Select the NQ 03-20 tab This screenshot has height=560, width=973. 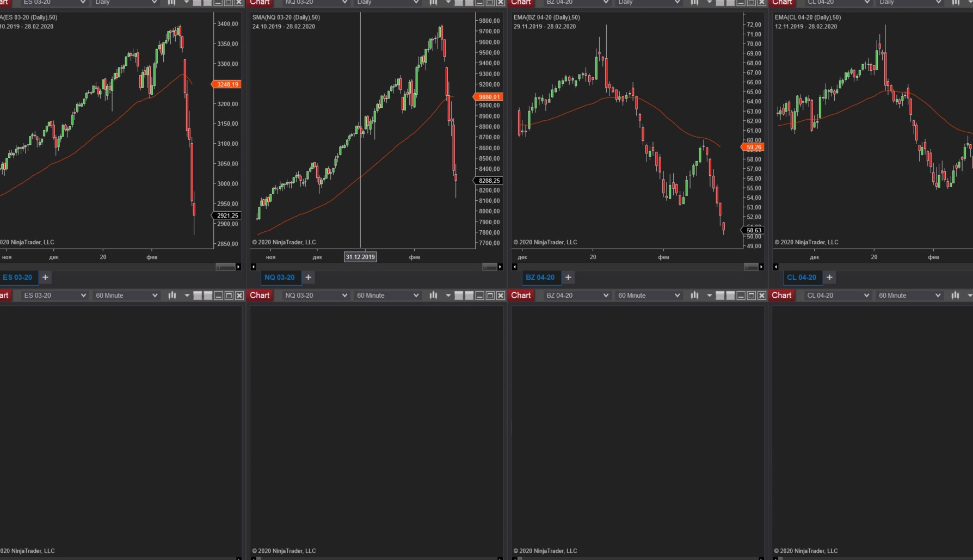tap(279, 278)
